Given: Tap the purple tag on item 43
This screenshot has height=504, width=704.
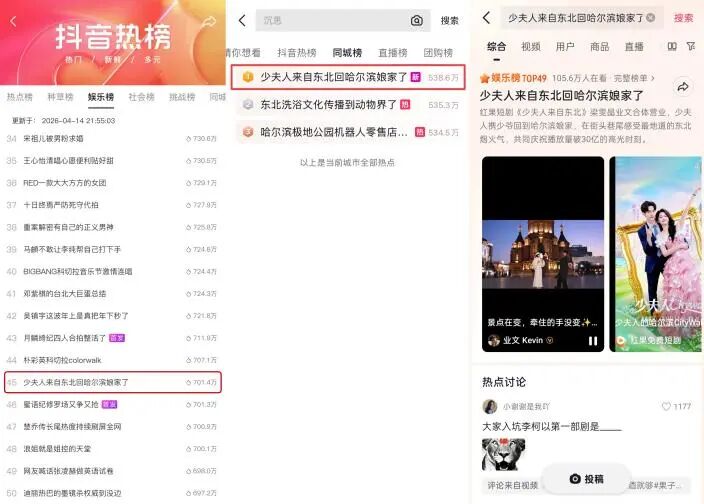Looking at the screenshot, I should pyautogui.click(x=117, y=338).
